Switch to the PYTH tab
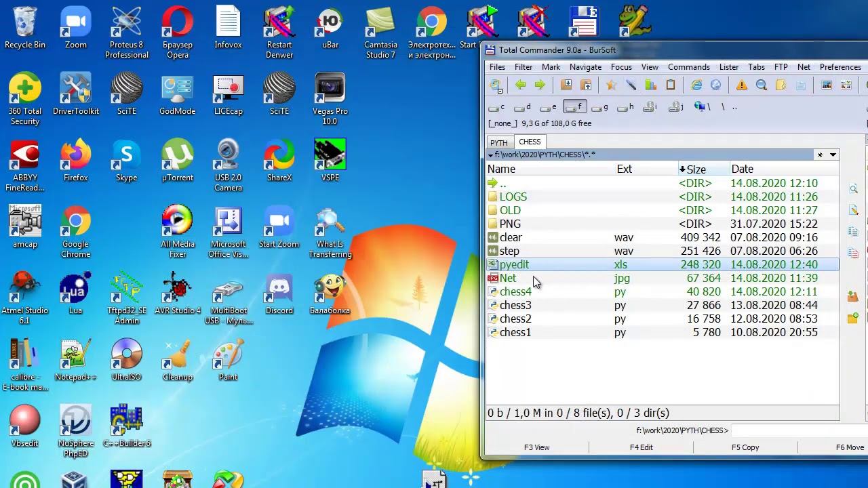The image size is (868, 488). [499, 142]
